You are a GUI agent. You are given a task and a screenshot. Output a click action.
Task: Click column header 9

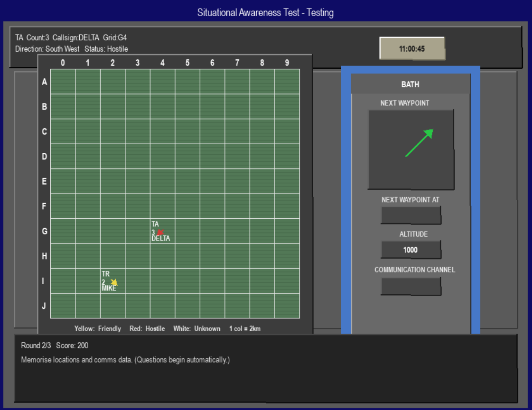(287, 63)
